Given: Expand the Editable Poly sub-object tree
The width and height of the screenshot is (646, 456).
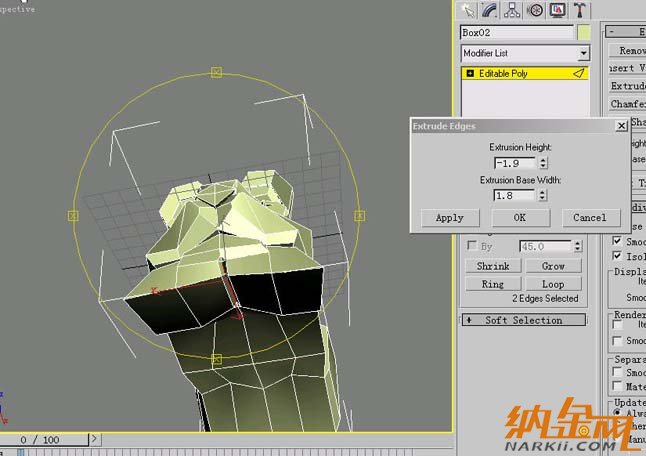Looking at the screenshot, I should (470, 74).
